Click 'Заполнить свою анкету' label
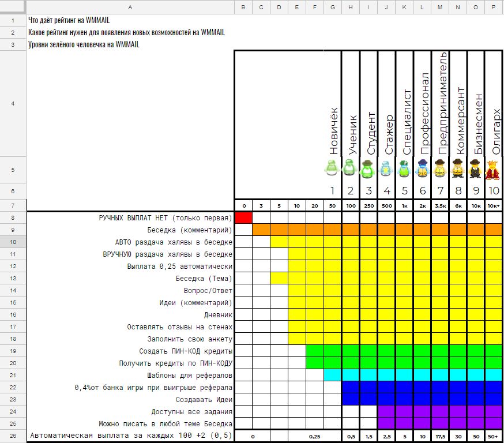504x443 pixels. (x=190, y=339)
